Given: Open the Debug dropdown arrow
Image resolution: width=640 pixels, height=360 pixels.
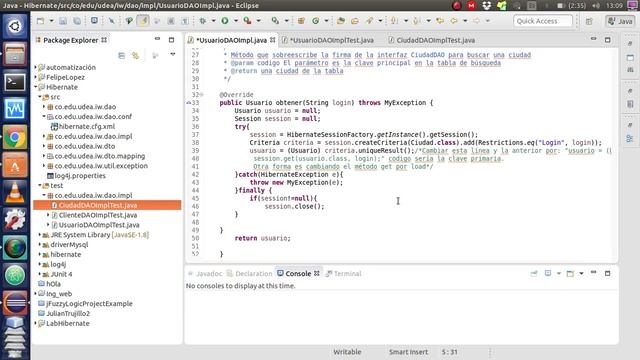Looking at the screenshot, I should pos(213,21).
